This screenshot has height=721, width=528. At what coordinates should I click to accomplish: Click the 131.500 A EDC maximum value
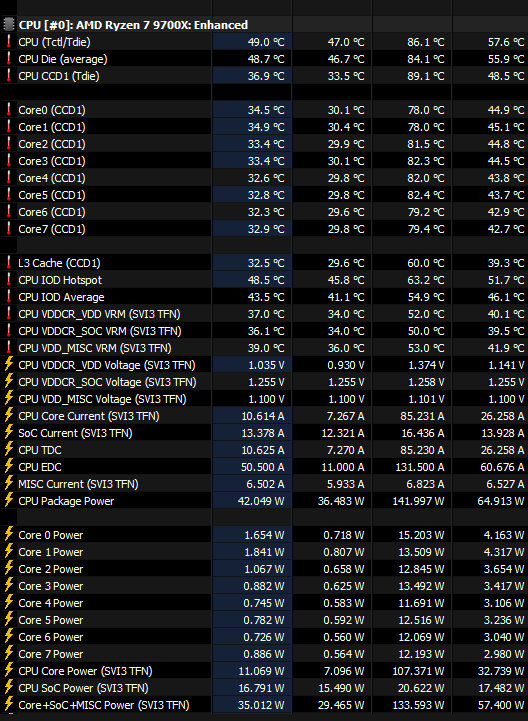click(x=420, y=468)
